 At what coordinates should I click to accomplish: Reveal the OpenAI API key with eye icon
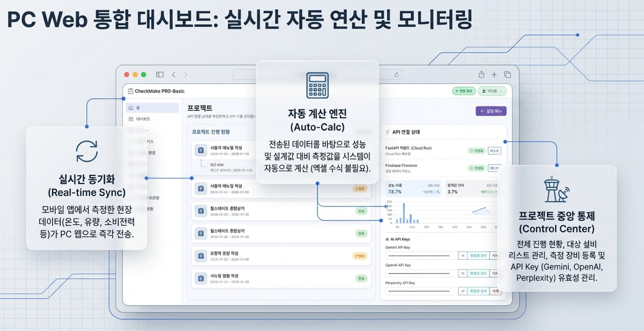(463, 273)
